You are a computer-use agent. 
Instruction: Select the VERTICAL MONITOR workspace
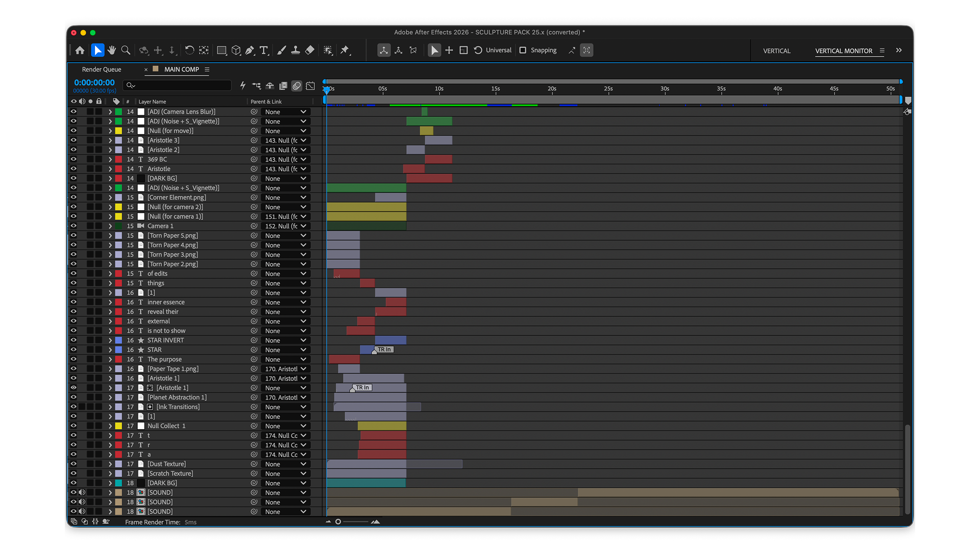843,51
